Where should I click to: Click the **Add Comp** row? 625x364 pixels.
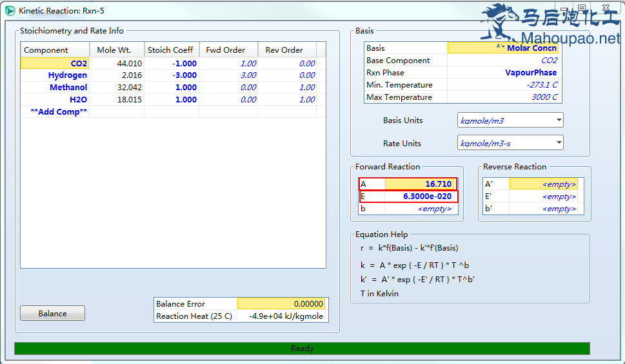click(x=59, y=112)
